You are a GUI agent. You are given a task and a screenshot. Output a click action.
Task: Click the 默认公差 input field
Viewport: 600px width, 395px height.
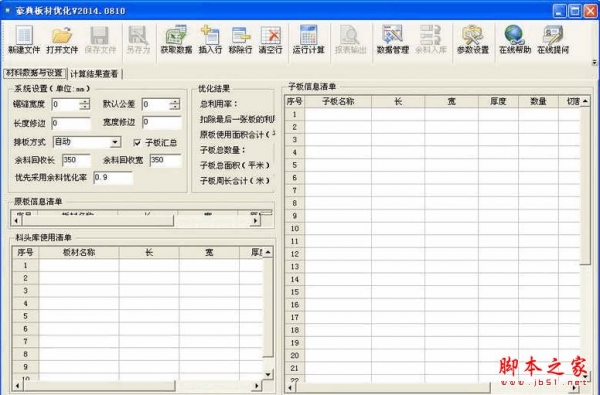pyautogui.click(x=156, y=104)
